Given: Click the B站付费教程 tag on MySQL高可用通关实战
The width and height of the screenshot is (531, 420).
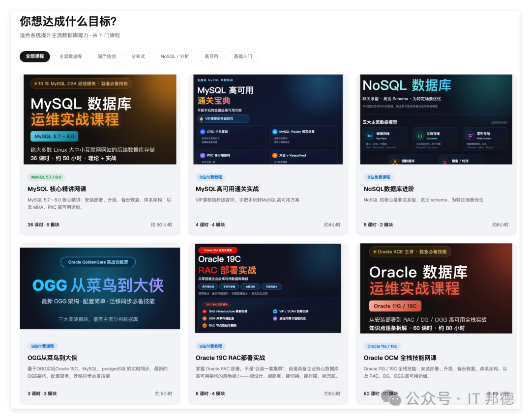Looking at the screenshot, I should coord(210,177).
